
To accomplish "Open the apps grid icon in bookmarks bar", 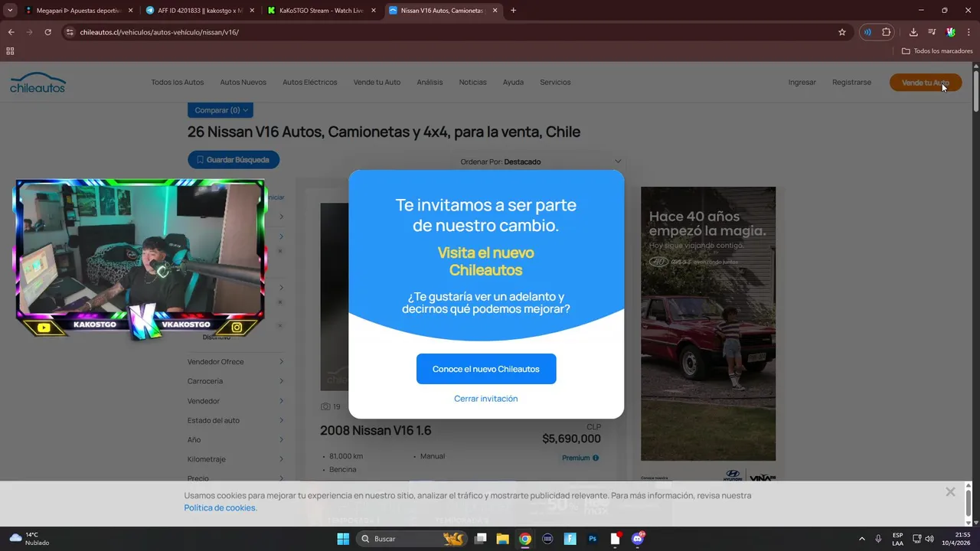I will (10, 51).
